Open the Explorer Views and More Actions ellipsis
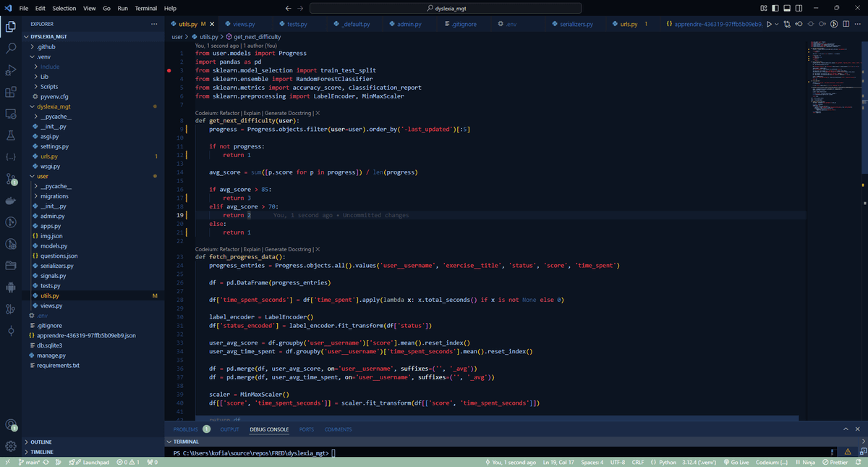The height and width of the screenshot is (467, 868). [153, 24]
